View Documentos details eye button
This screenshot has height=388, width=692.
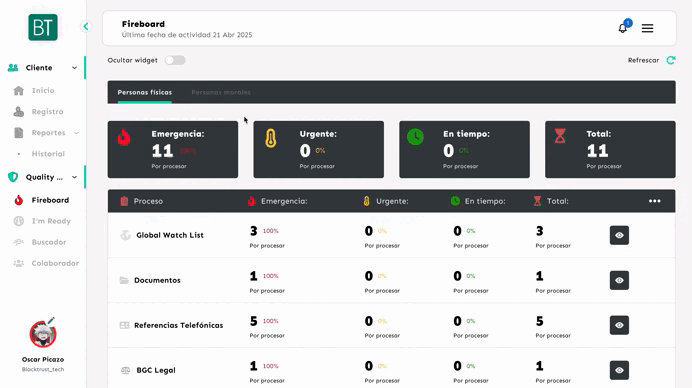619,280
